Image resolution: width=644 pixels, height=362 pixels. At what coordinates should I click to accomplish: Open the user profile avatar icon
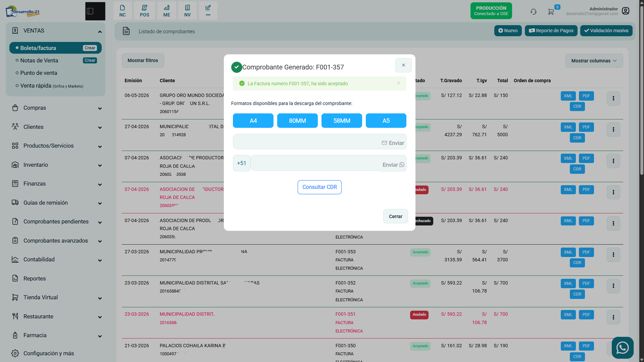coord(626,11)
